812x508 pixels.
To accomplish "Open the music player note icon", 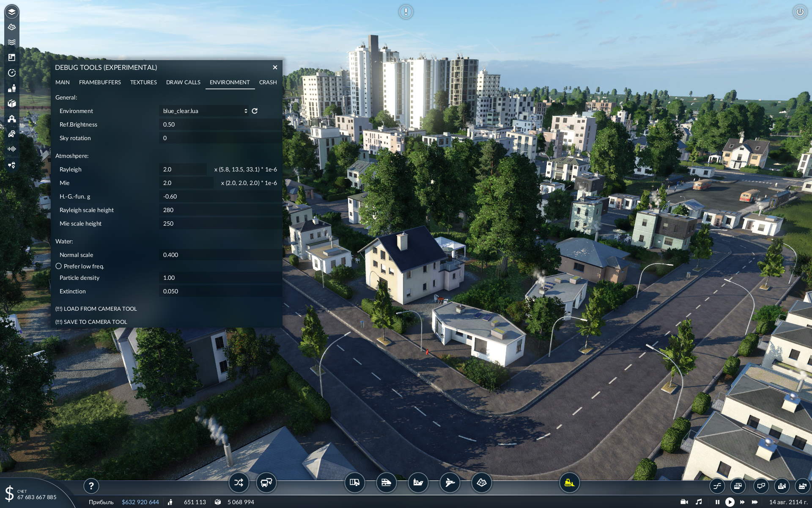I will click(699, 502).
